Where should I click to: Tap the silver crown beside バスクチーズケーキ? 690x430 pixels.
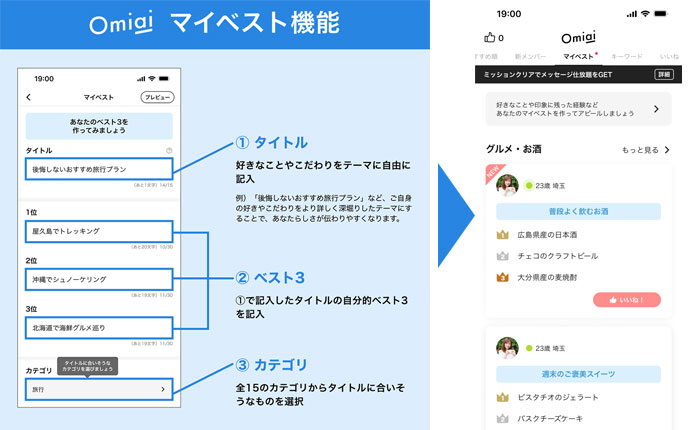click(x=503, y=419)
